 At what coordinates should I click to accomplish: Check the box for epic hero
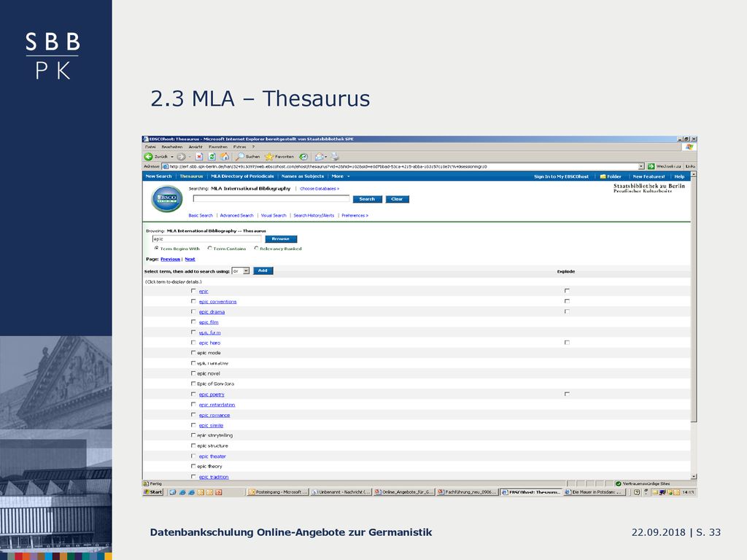pyautogui.click(x=193, y=343)
